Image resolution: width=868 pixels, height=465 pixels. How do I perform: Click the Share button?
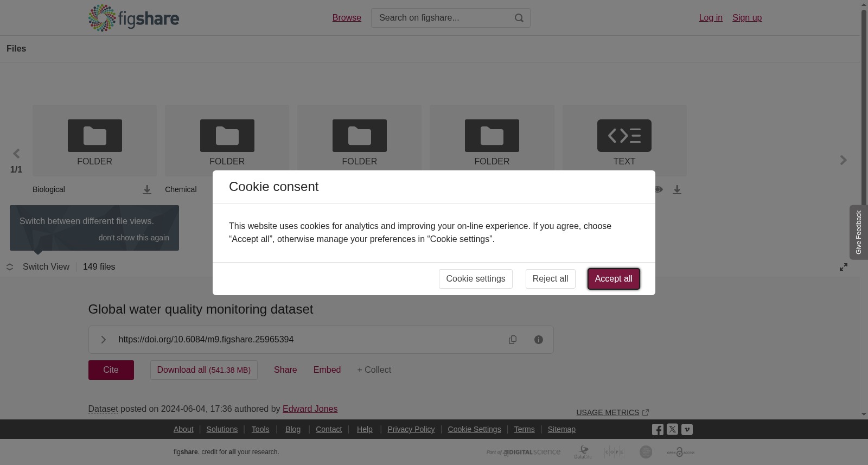pyautogui.click(x=285, y=370)
